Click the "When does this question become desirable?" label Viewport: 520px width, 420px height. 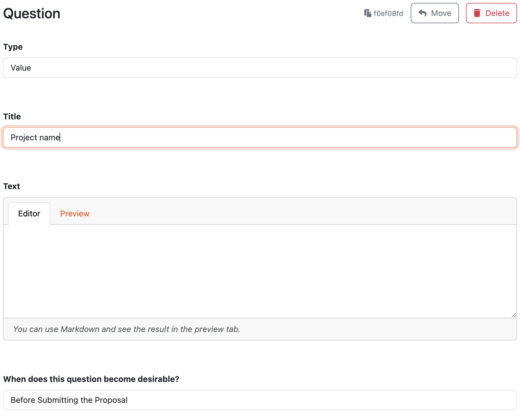pos(91,379)
